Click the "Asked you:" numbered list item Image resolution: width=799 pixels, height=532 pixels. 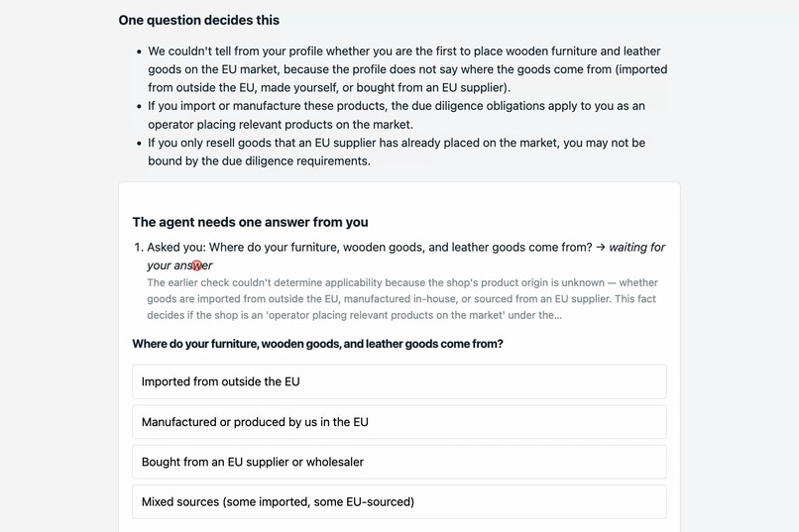click(399, 256)
